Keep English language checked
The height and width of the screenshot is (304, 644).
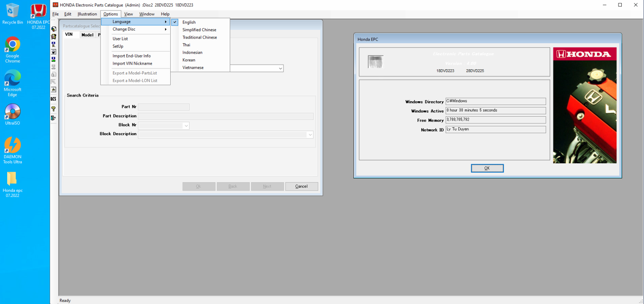pyautogui.click(x=189, y=22)
